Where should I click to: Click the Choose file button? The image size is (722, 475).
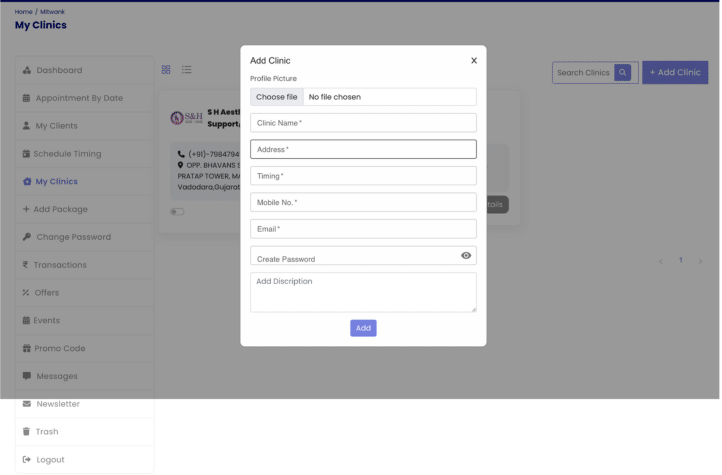coord(277,97)
